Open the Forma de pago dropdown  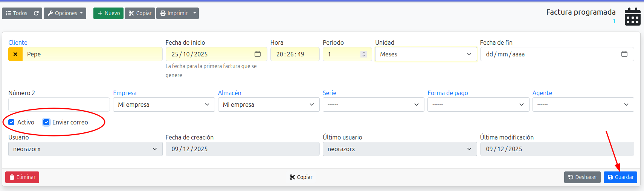point(478,105)
